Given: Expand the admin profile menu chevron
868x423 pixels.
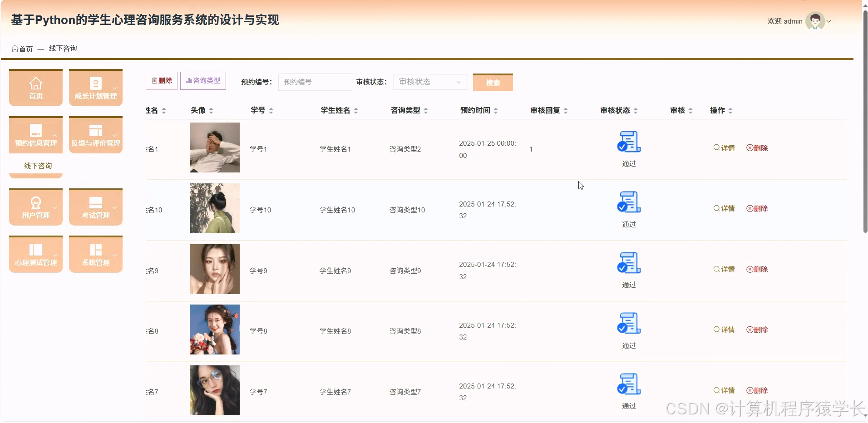Looking at the screenshot, I should pyautogui.click(x=830, y=21).
